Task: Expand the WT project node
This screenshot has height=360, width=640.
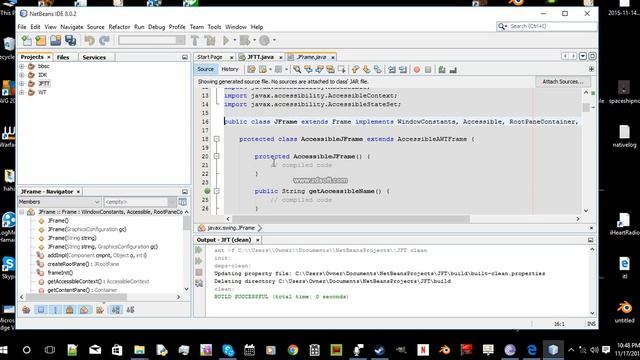Action: 22,92
